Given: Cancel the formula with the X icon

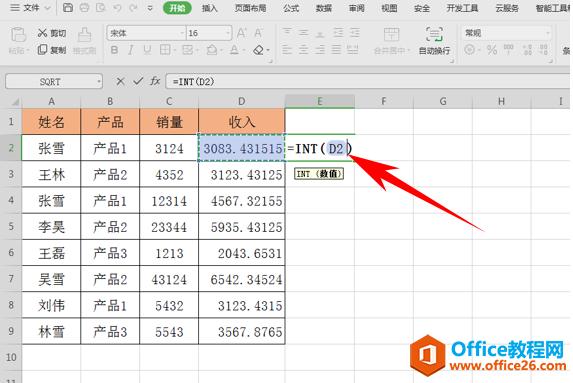Looking at the screenshot, I should 120,81.
